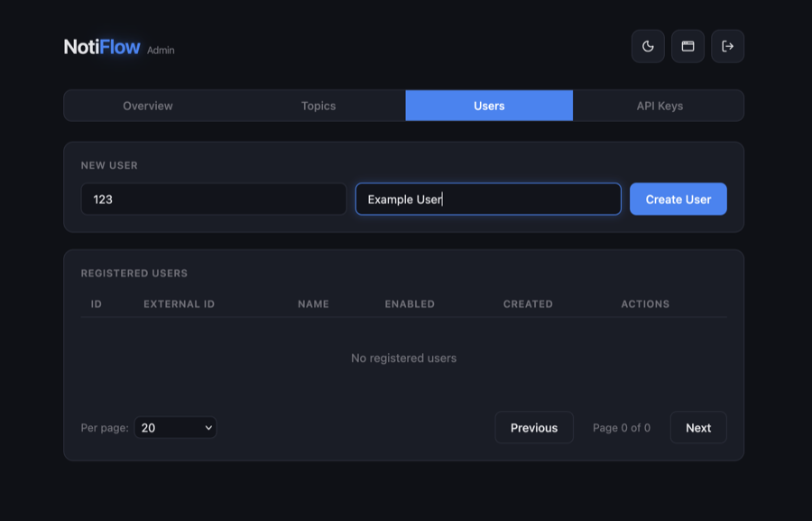The height and width of the screenshot is (521, 812).
Task: Click the EXTERNAL ID column header
Action: pos(180,304)
